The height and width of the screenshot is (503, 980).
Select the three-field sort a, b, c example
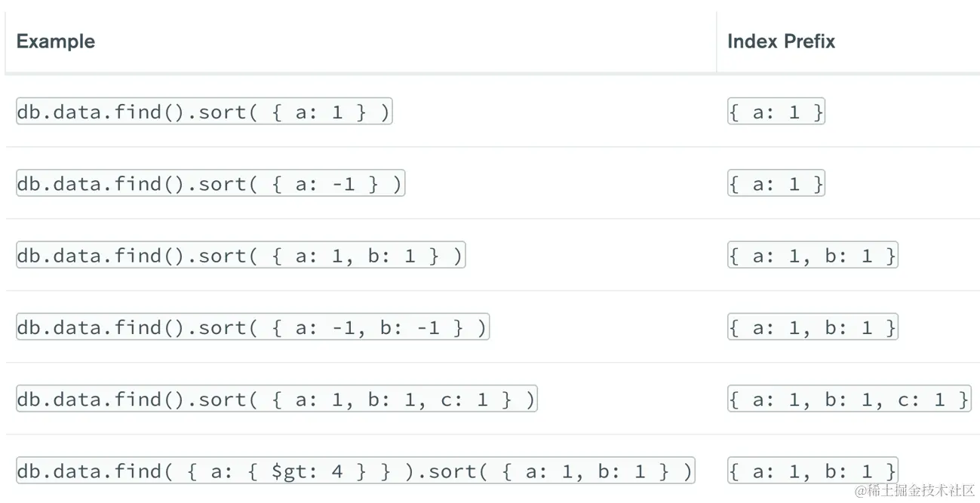tap(276, 399)
